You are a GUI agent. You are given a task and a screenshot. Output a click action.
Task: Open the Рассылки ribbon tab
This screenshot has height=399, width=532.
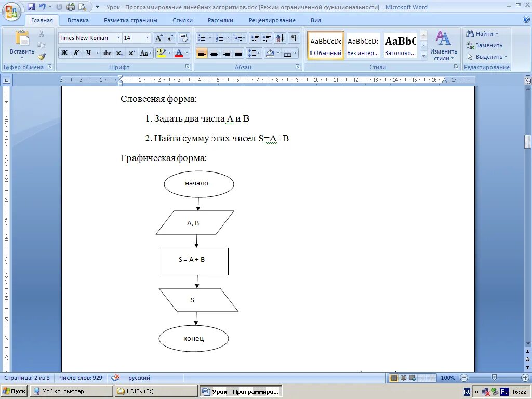(220, 20)
